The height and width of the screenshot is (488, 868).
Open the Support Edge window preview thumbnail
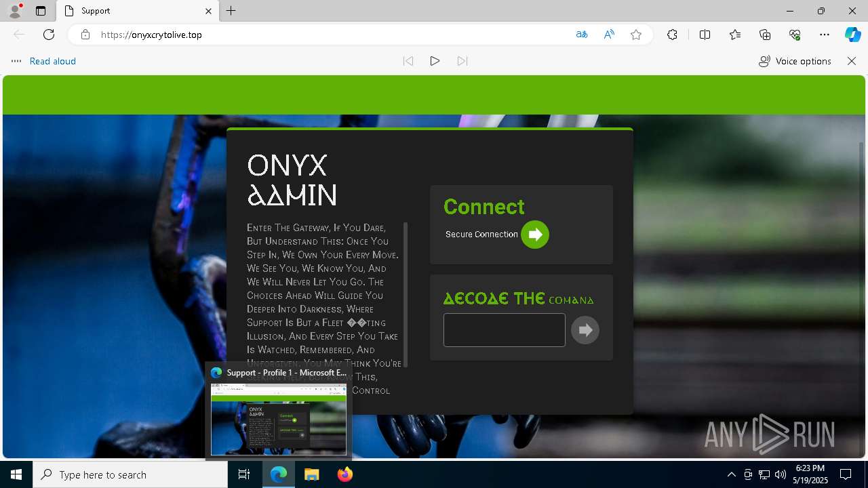pos(279,419)
